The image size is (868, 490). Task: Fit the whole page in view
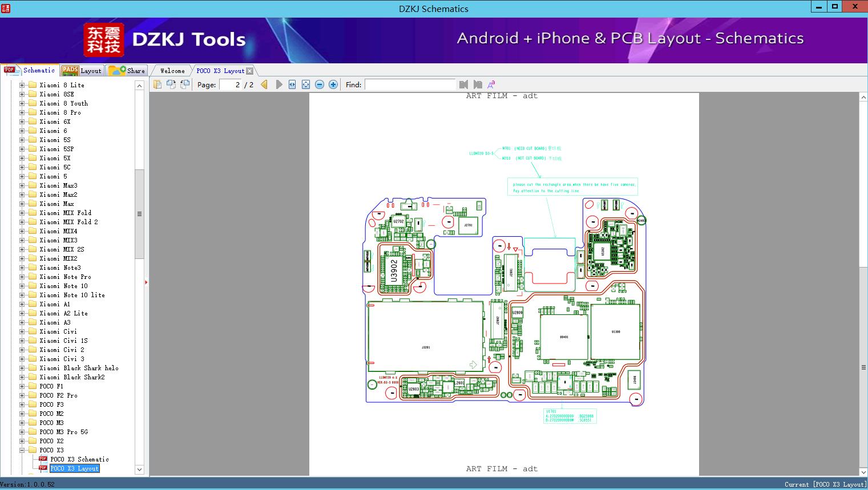click(x=306, y=84)
